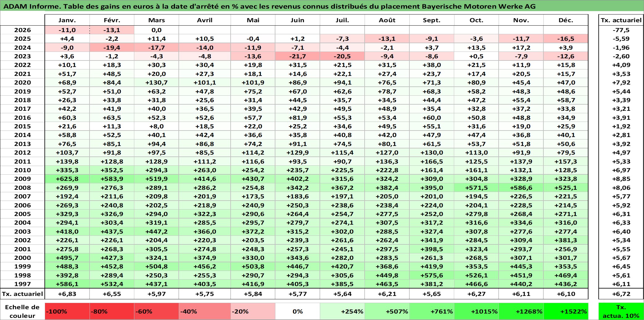Click the 2025 Déc. value -16,5
The height and width of the screenshot is (320, 644).
tap(566, 39)
